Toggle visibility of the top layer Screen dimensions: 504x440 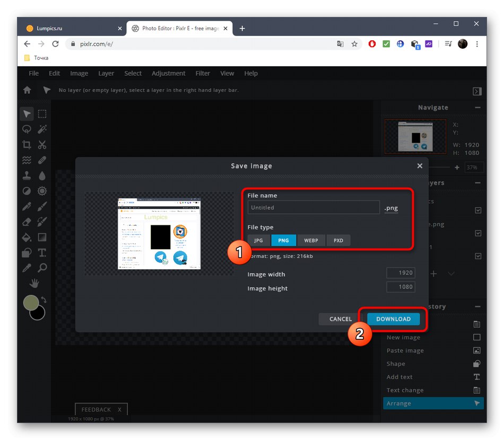[x=478, y=210]
